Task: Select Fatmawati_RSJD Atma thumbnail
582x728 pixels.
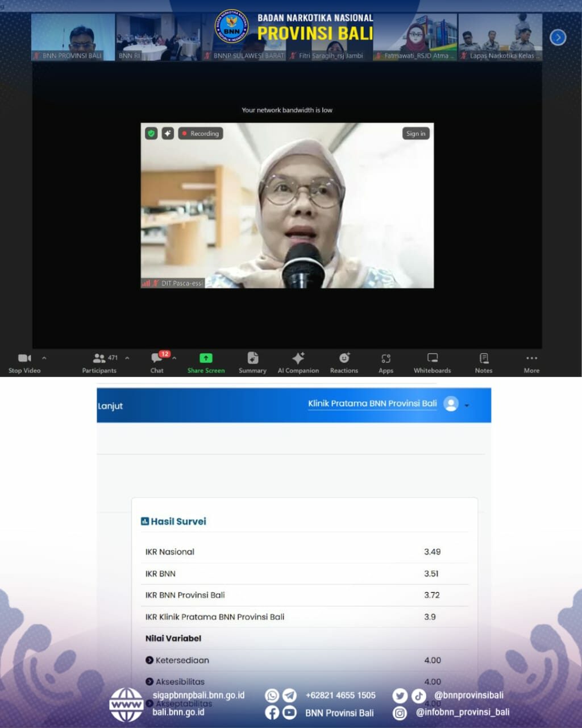Action: click(x=415, y=38)
